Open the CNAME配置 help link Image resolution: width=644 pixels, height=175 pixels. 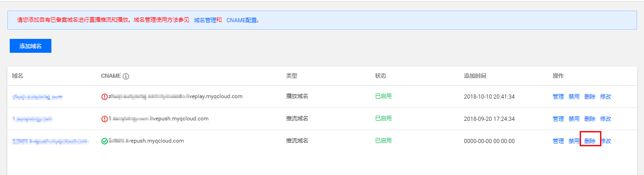[x=242, y=20]
